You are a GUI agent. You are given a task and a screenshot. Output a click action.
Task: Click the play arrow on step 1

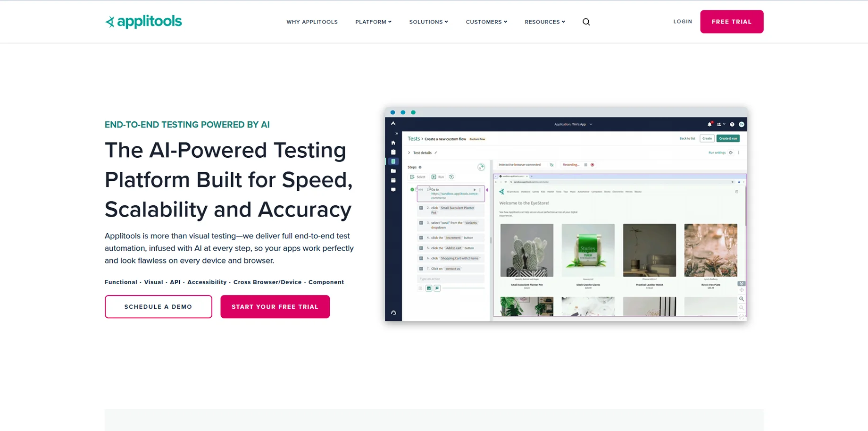tap(475, 190)
